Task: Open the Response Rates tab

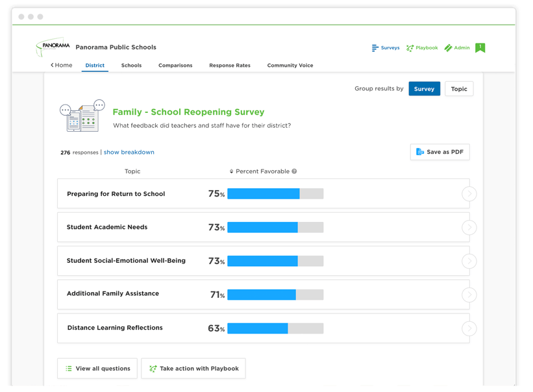Action: pyautogui.click(x=229, y=66)
